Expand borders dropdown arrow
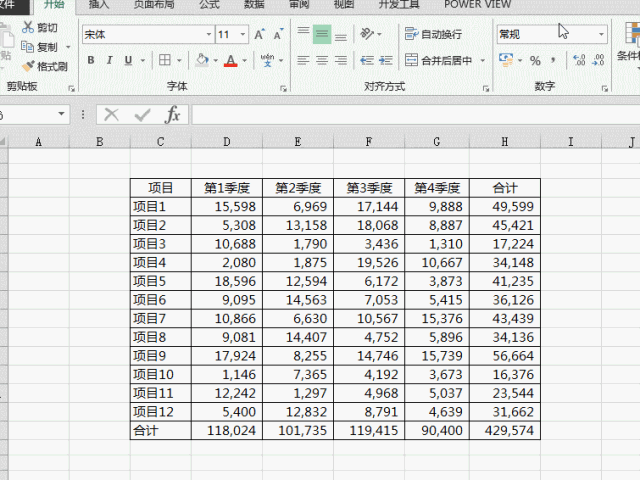 pos(179,60)
